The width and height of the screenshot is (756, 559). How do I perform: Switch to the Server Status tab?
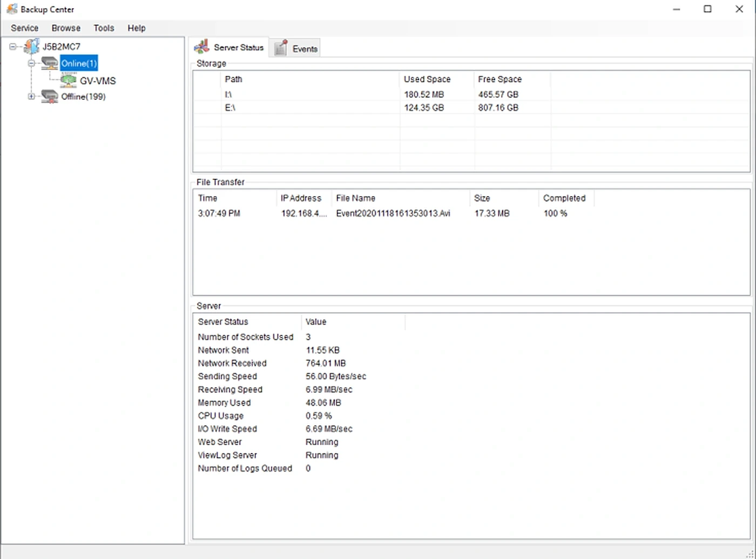pos(230,48)
